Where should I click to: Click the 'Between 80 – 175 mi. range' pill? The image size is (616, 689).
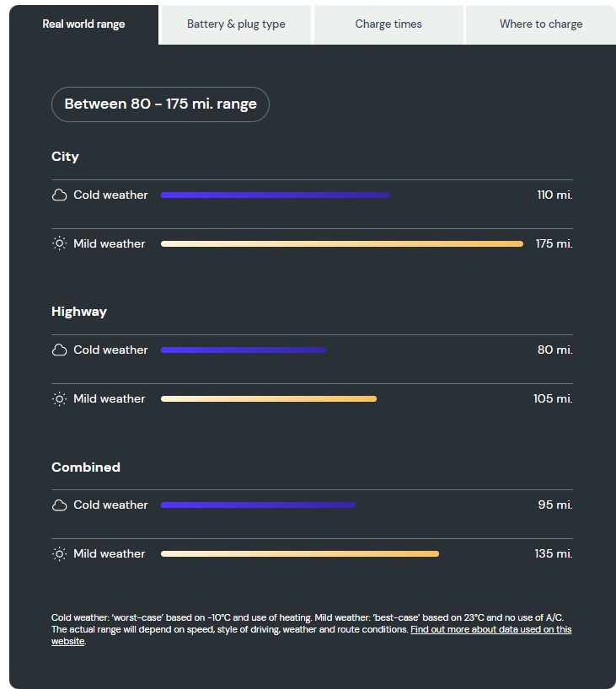[160, 104]
